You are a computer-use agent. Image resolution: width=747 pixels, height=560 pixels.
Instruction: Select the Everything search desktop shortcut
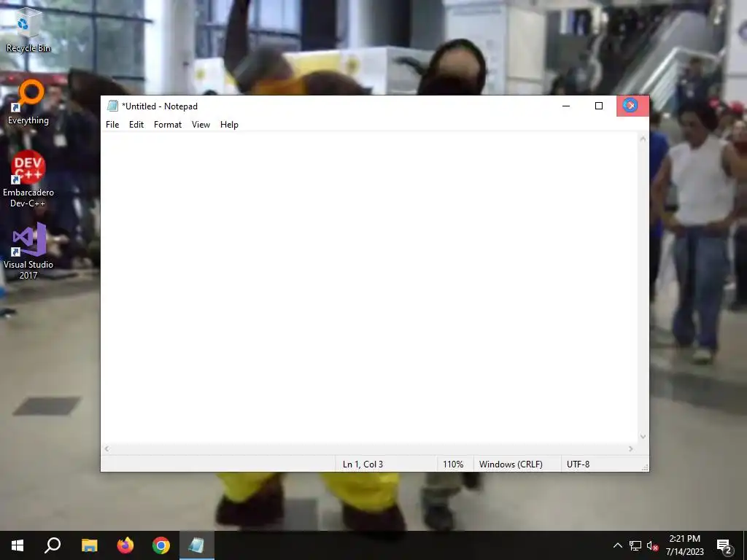tap(28, 102)
